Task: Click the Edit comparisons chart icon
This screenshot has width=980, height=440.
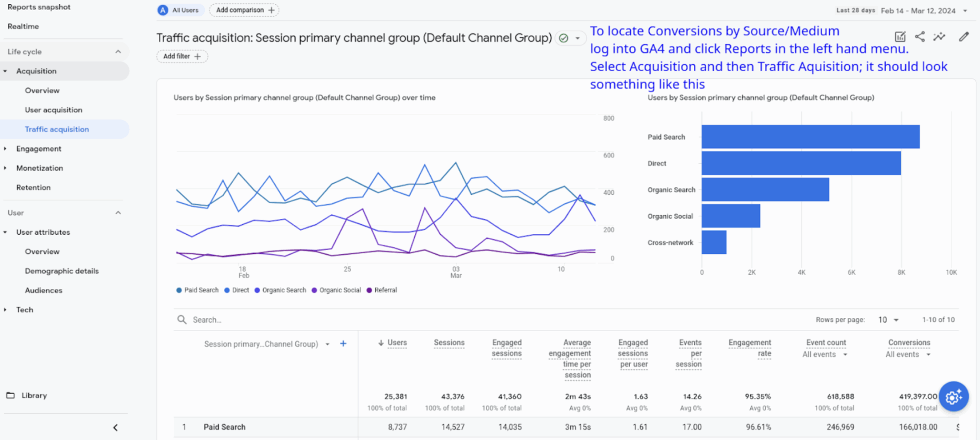Action: [900, 37]
